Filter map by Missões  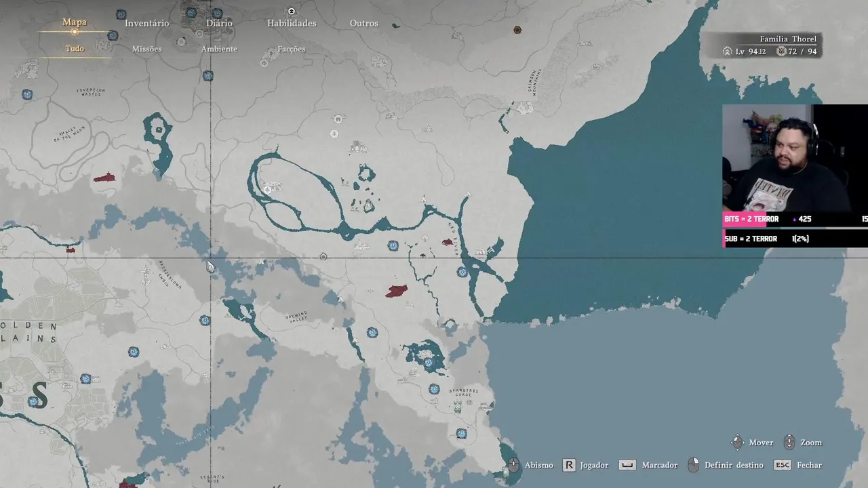pos(146,49)
